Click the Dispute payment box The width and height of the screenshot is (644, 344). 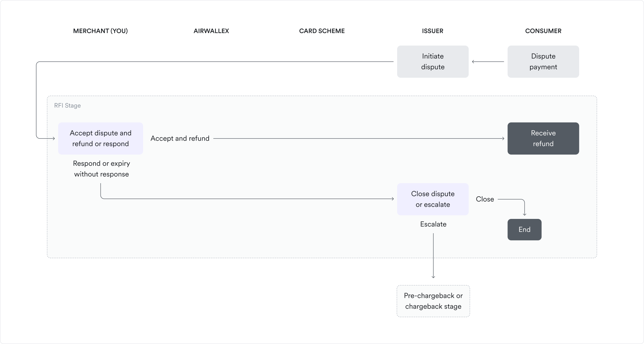tap(543, 62)
